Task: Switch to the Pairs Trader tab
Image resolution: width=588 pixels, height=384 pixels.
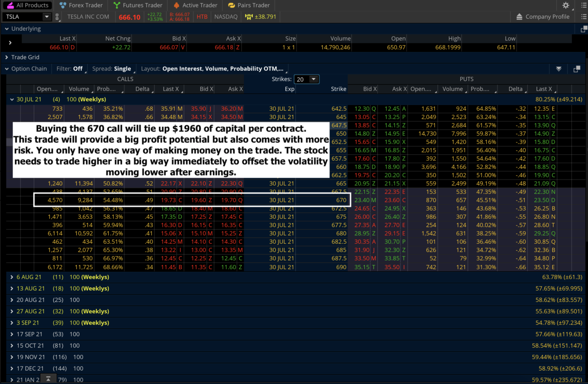Action: [x=249, y=6]
